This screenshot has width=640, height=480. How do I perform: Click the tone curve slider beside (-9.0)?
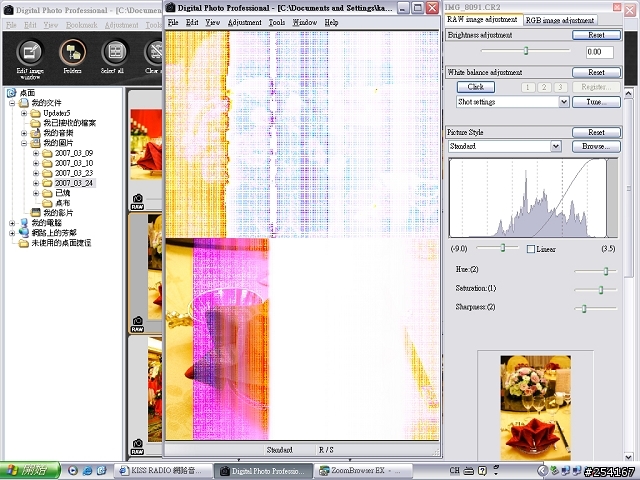pyautogui.click(x=503, y=247)
